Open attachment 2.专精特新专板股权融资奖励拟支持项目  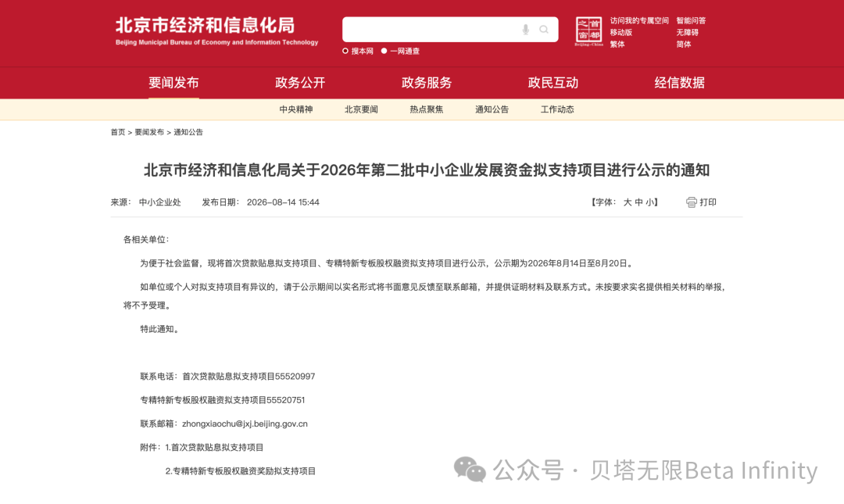(240, 471)
